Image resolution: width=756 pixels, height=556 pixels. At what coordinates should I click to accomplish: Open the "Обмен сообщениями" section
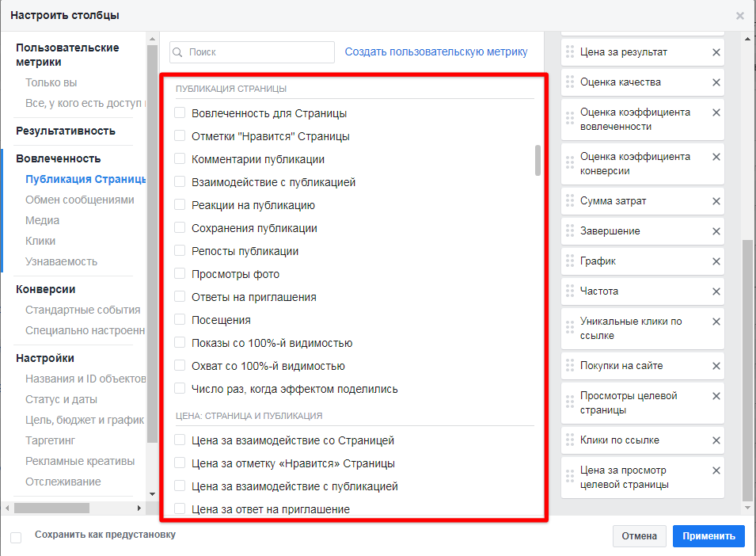click(79, 200)
